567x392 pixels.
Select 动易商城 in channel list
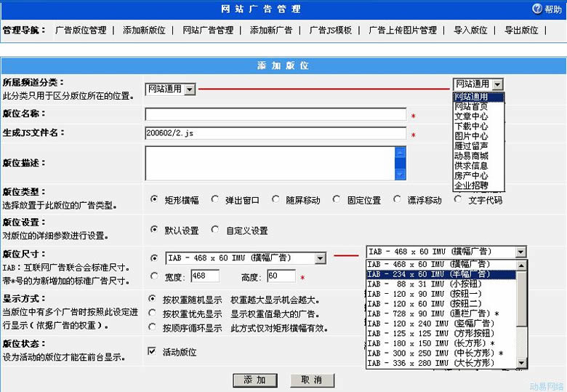coord(478,156)
